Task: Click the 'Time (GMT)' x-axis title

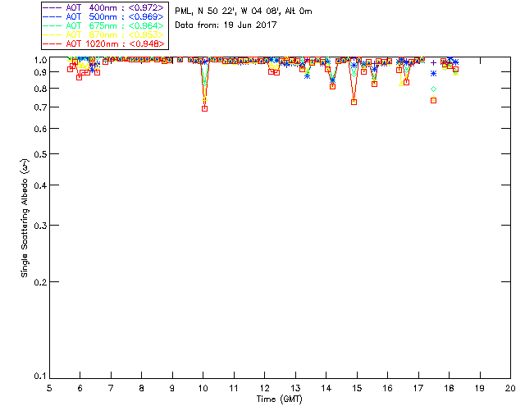Action: [x=279, y=399]
